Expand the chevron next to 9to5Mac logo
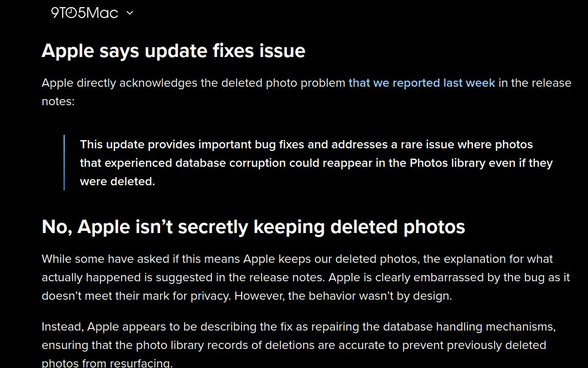 pyautogui.click(x=130, y=13)
